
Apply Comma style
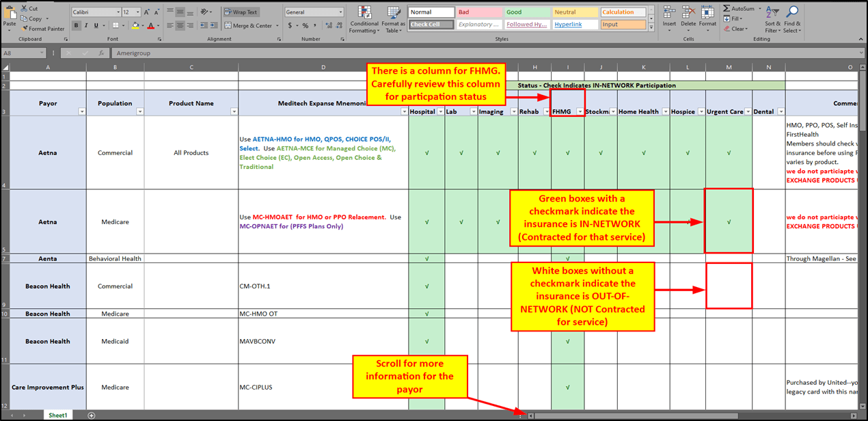click(314, 25)
